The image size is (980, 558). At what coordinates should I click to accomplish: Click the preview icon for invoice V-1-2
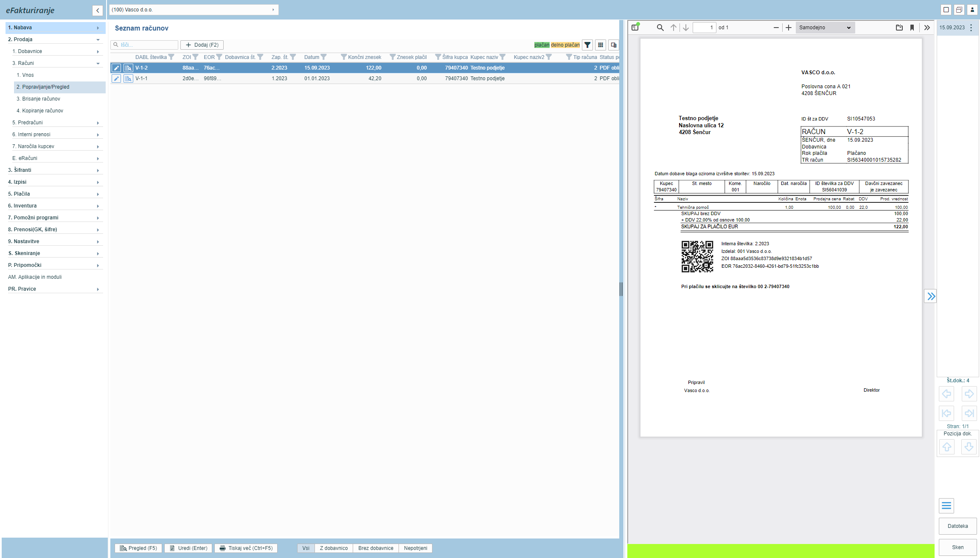pos(128,68)
